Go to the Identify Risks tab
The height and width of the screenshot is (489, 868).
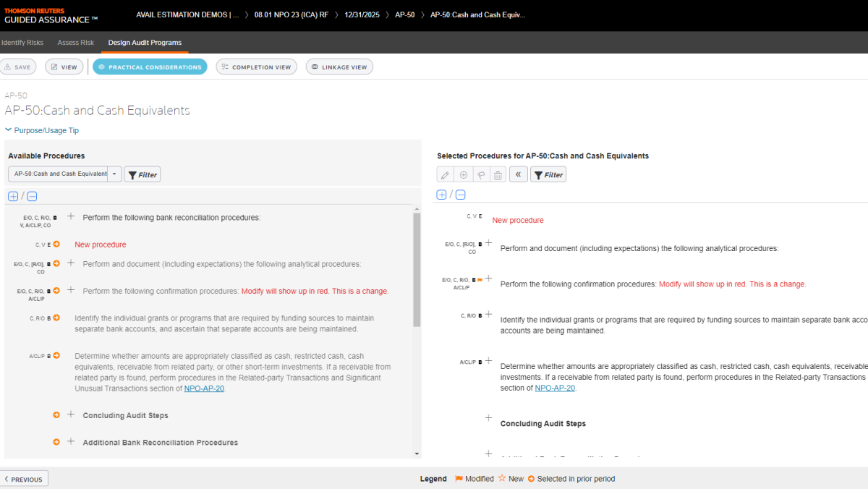22,43
